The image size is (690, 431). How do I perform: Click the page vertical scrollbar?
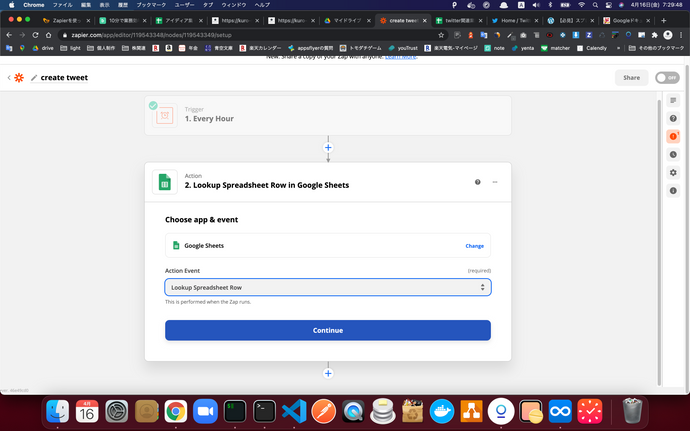pos(659,242)
